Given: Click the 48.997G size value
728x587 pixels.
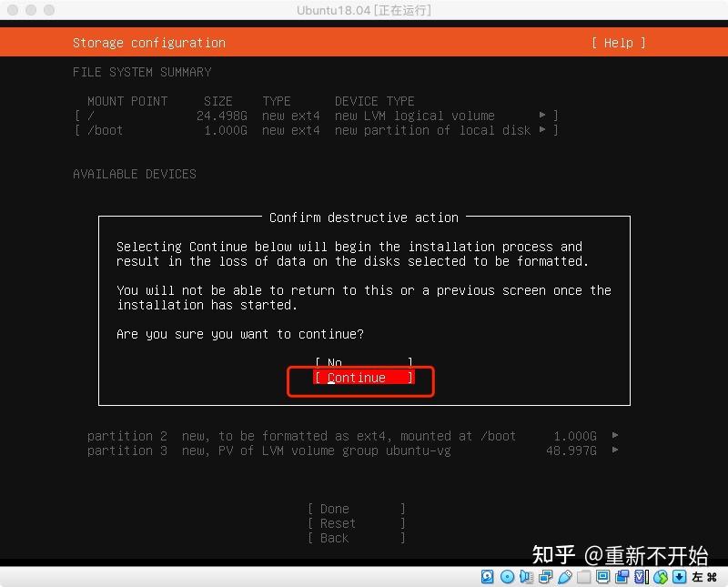Looking at the screenshot, I should (x=571, y=450).
